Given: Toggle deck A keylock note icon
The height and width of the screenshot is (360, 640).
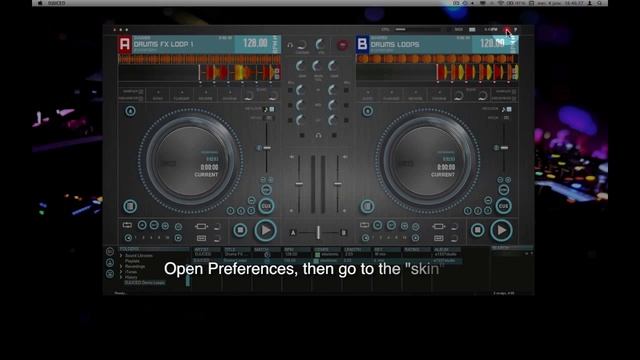Looking at the screenshot, I should click(x=266, y=109).
